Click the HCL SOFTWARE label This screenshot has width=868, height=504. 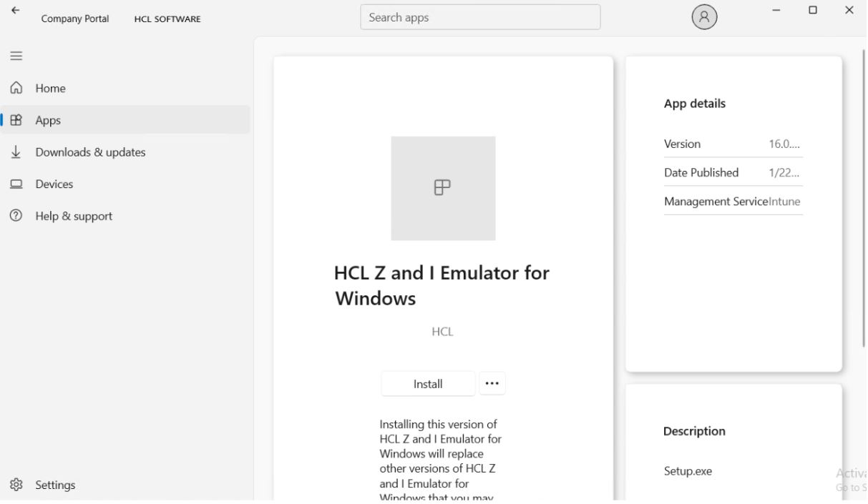coord(167,19)
